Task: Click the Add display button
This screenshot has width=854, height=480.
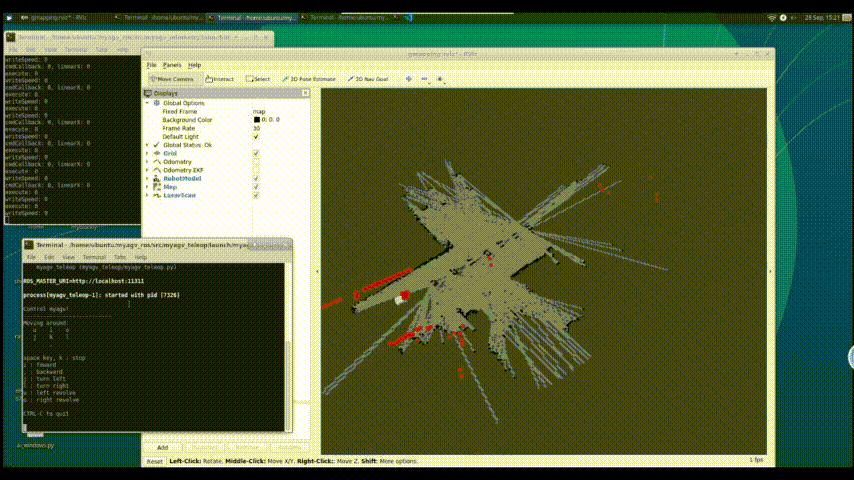Action: [x=162, y=447]
